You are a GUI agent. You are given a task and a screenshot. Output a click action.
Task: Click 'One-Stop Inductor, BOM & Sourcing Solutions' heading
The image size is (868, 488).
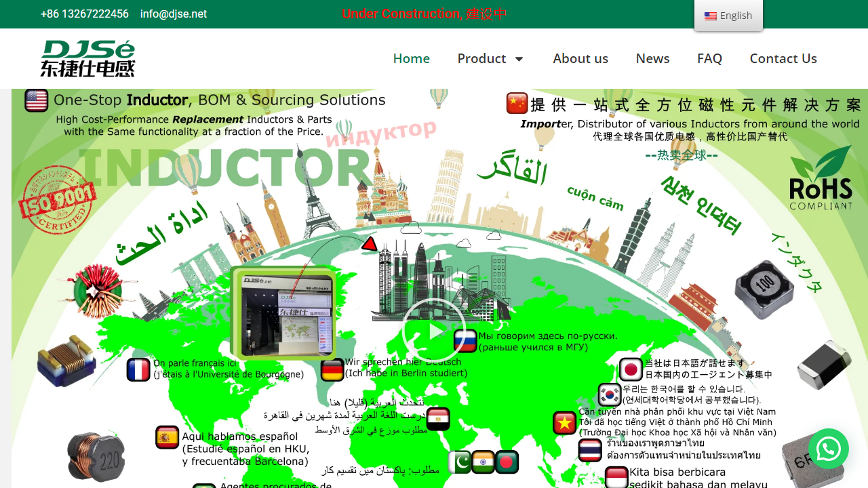click(219, 100)
